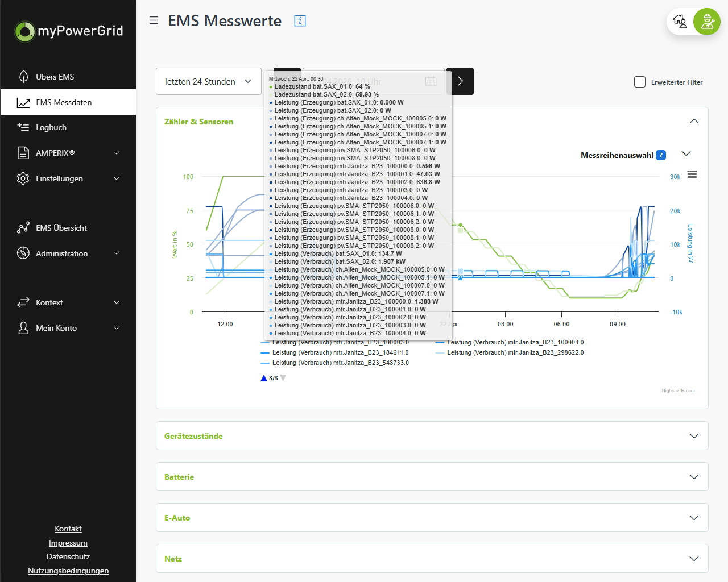Click the '100' left axis value
This screenshot has height=582, width=728.
[x=188, y=177]
